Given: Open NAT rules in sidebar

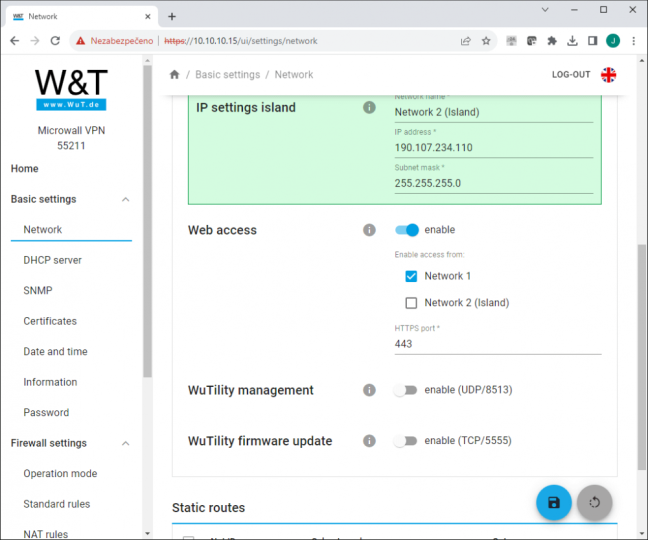Looking at the screenshot, I should [x=45, y=534].
